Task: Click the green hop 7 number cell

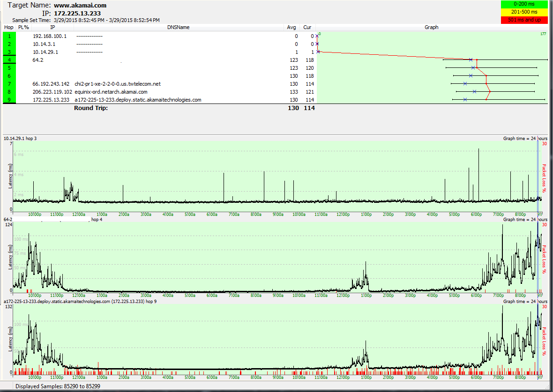Action: (x=9, y=84)
